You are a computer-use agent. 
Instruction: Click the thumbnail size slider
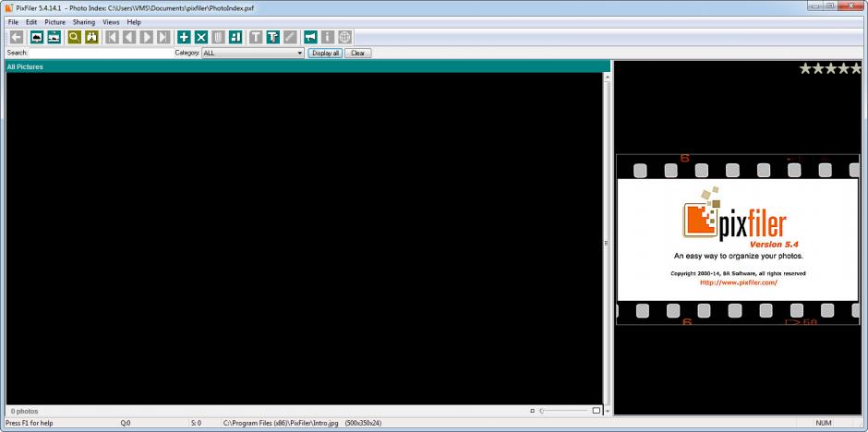[x=563, y=411]
